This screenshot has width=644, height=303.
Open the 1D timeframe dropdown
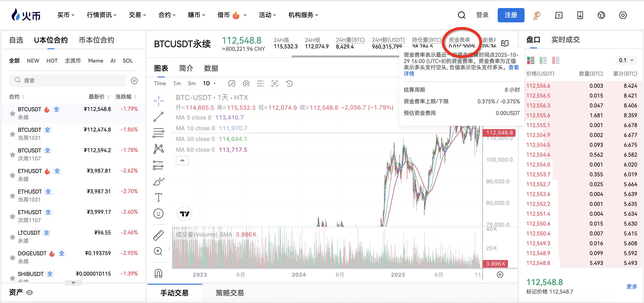pyautogui.click(x=209, y=83)
